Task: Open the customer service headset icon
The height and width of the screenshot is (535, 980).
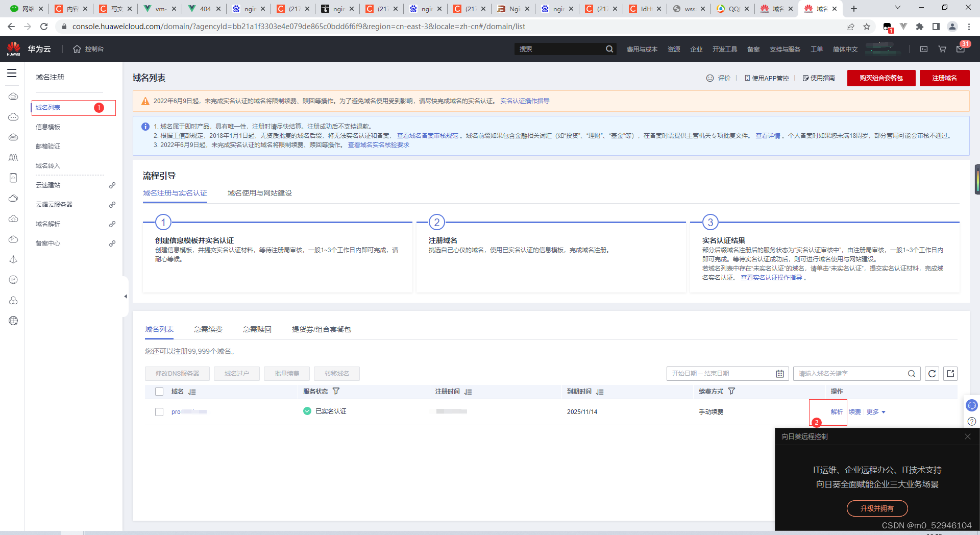Action: 972,405
